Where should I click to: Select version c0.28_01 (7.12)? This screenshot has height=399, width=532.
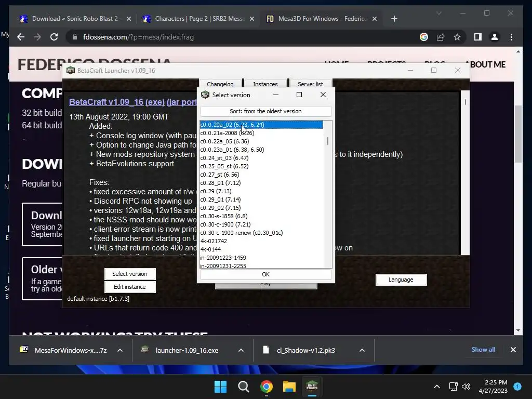261,183
